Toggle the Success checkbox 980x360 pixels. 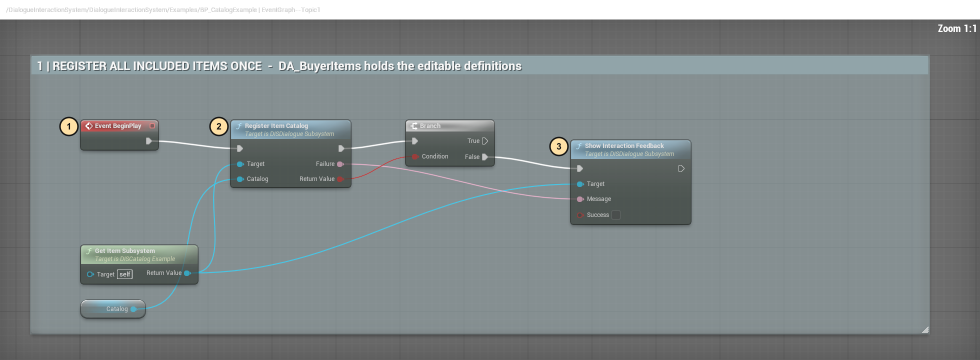tap(616, 215)
